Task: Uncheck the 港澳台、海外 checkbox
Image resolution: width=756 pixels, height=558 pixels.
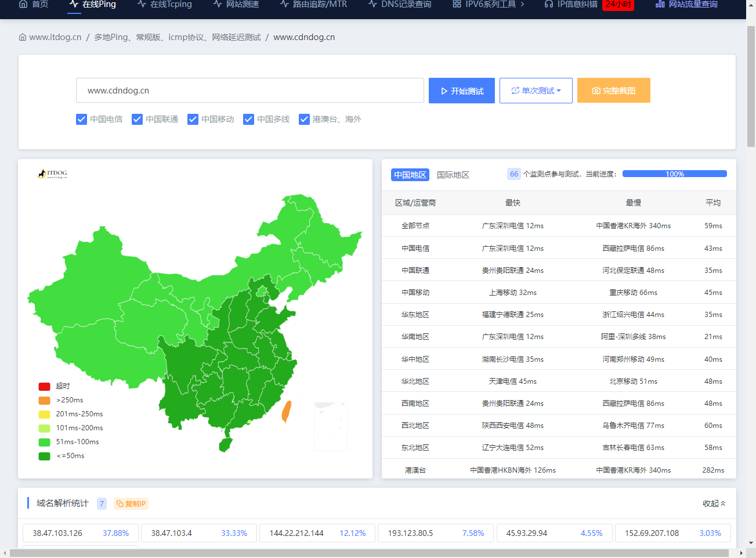Action: click(x=305, y=119)
